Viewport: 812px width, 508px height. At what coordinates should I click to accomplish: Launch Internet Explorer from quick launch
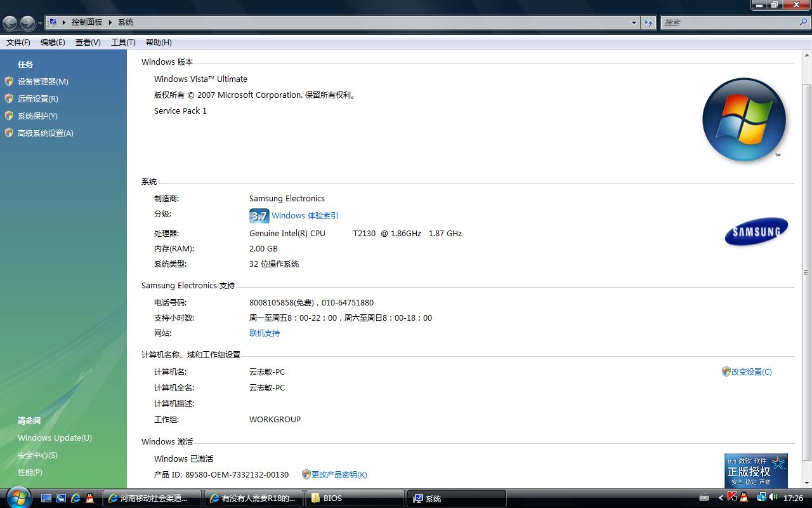coord(75,498)
